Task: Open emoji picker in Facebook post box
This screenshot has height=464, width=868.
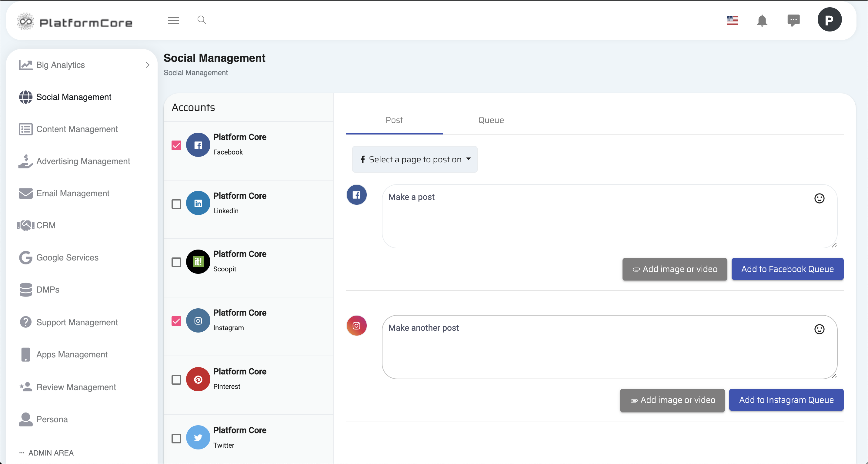Action: [x=819, y=198]
